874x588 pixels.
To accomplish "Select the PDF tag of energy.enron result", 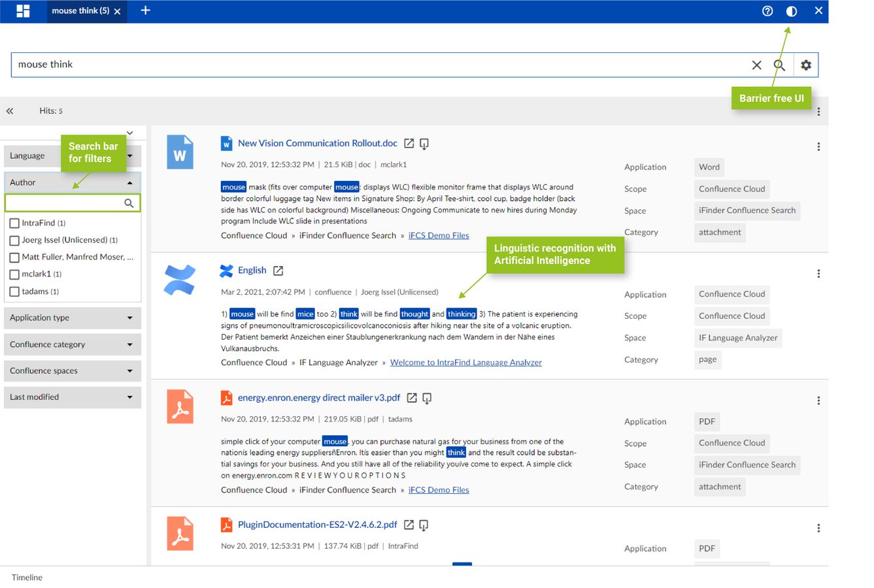I will coord(707,421).
